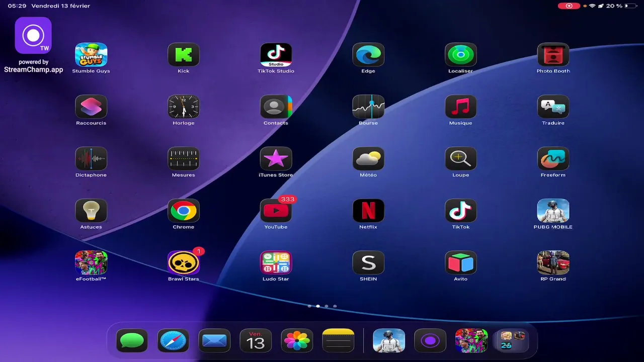The height and width of the screenshot is (362, 644).
Task: Open TikTok on the home screen
Action: coord(461,211)
